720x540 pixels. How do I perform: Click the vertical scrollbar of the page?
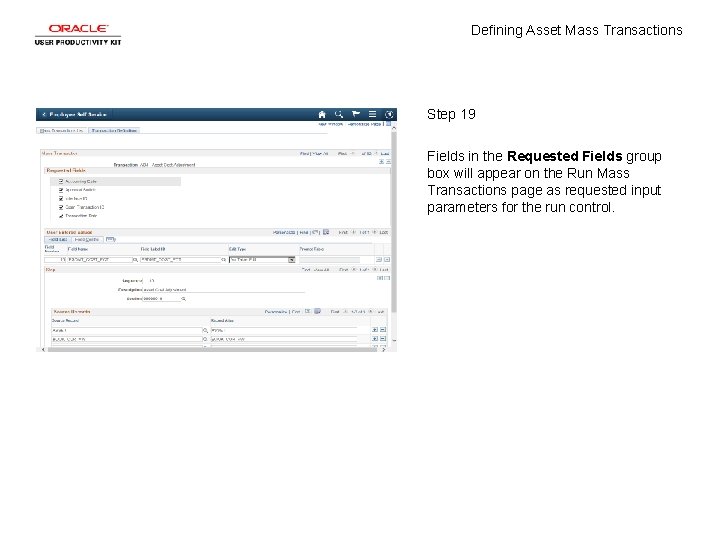(394, 220)
